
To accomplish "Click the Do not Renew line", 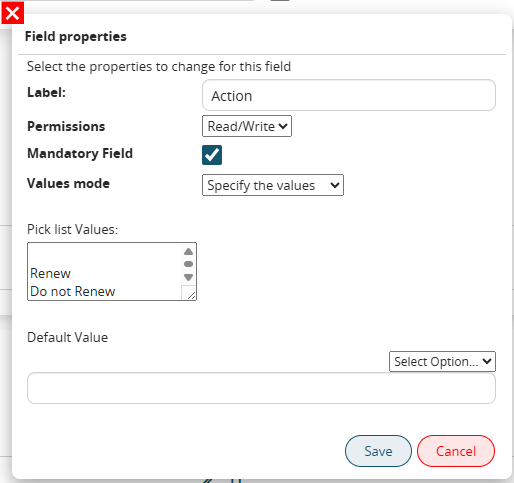I will pyautogui.click(x=73, y=291).
